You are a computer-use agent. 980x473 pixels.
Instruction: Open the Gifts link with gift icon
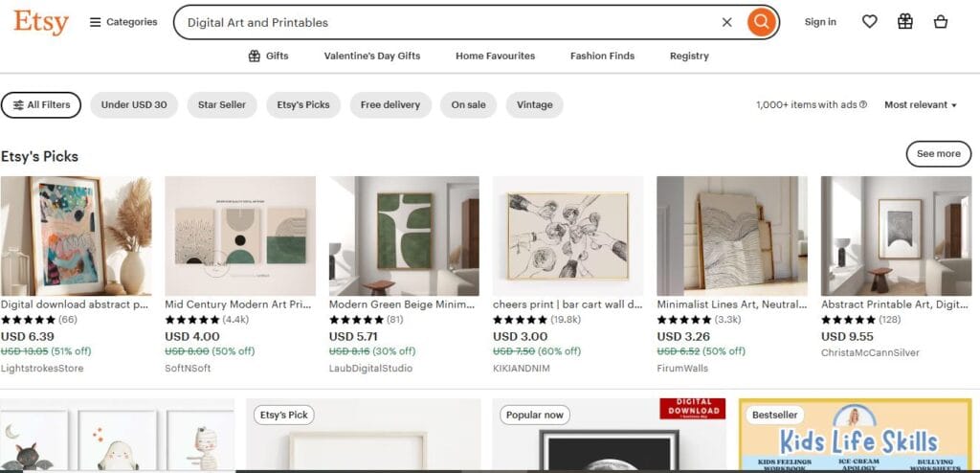[x=268, y=56]
